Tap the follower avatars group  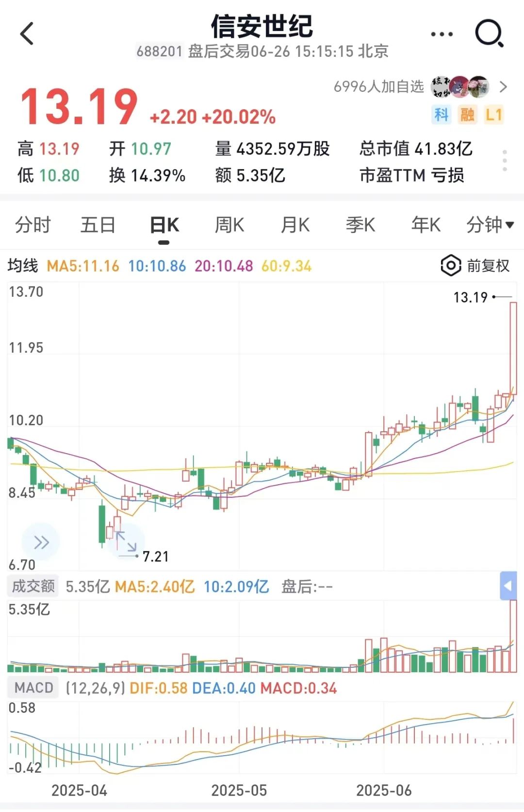coord(460,87)
